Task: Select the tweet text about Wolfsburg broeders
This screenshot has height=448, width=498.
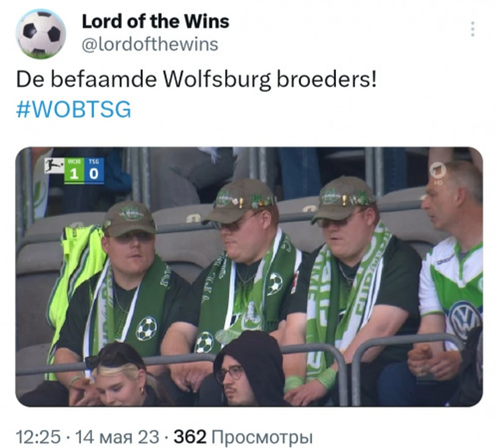Action: pos(196,79)
